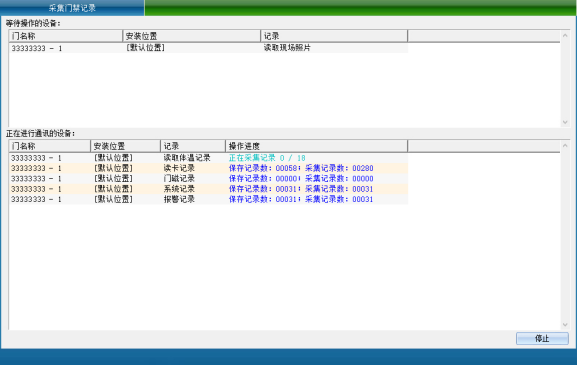The height and width of the screenshot is (365, 578).
Task: Click scroll down arrow of communicating devices list
Action: (565, 324)
